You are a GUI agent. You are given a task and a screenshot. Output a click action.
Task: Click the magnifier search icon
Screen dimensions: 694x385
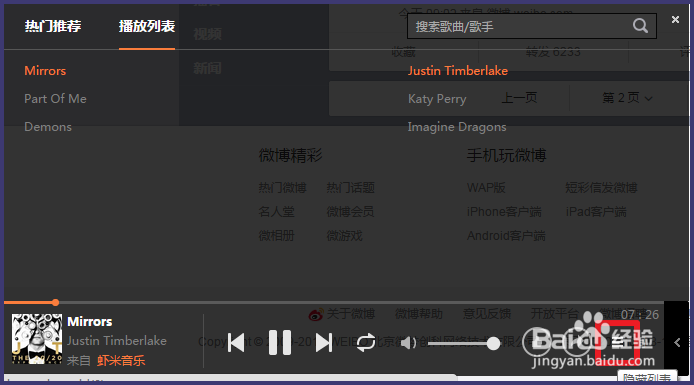coord(640,26)
